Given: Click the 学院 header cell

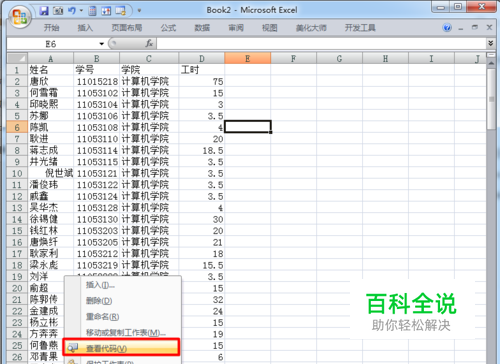Looking at the screenshot, I should tap(149, 70).
